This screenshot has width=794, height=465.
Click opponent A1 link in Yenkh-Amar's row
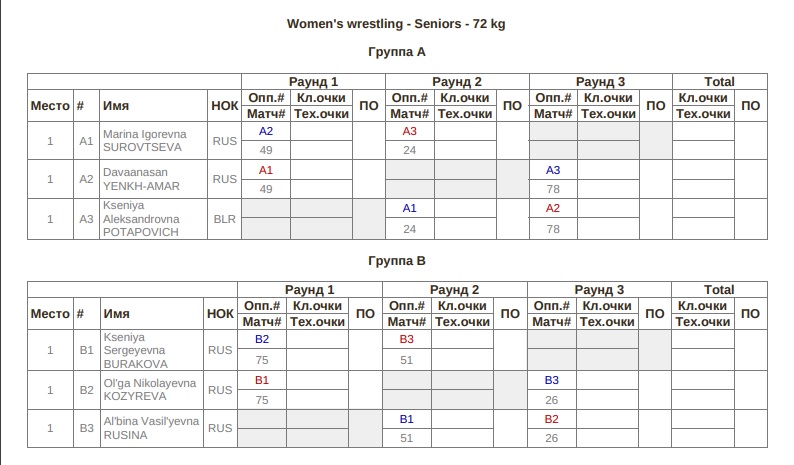click(x=265, y=170)
